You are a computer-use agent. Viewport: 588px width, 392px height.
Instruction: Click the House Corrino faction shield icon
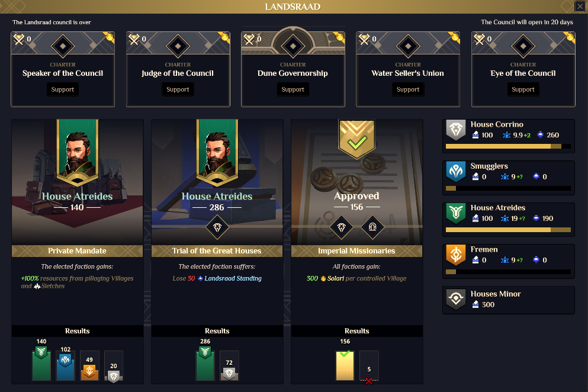click(x=455, y=130)
